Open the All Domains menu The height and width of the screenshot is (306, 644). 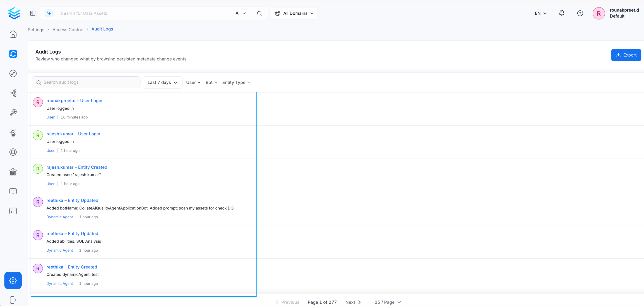point(294,13)
